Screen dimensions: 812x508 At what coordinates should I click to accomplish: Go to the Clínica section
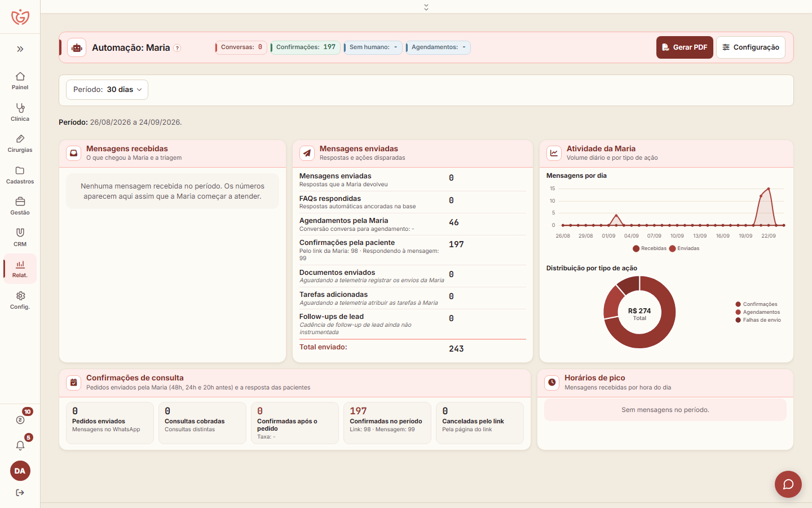(20, 112)
